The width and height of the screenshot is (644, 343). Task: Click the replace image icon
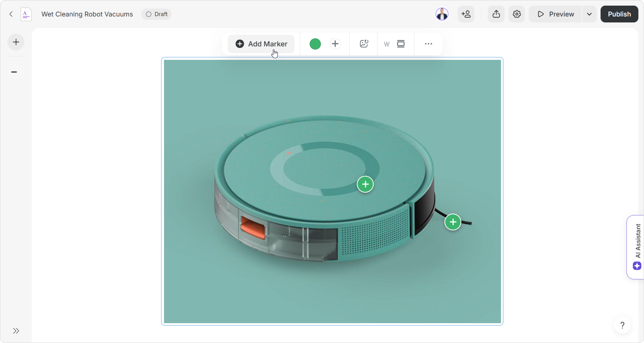click(364, 44)
